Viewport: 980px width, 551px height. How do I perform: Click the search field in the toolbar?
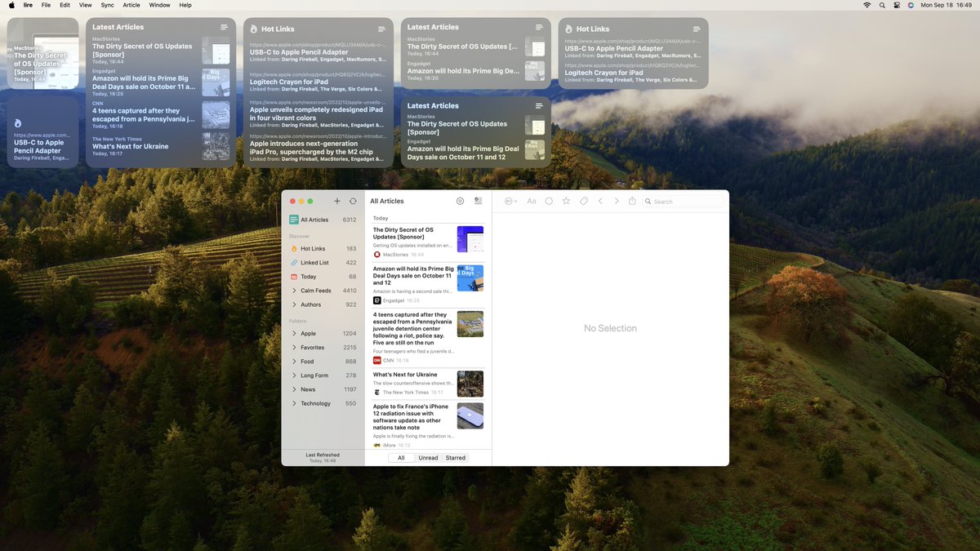(x=683, y=201)
